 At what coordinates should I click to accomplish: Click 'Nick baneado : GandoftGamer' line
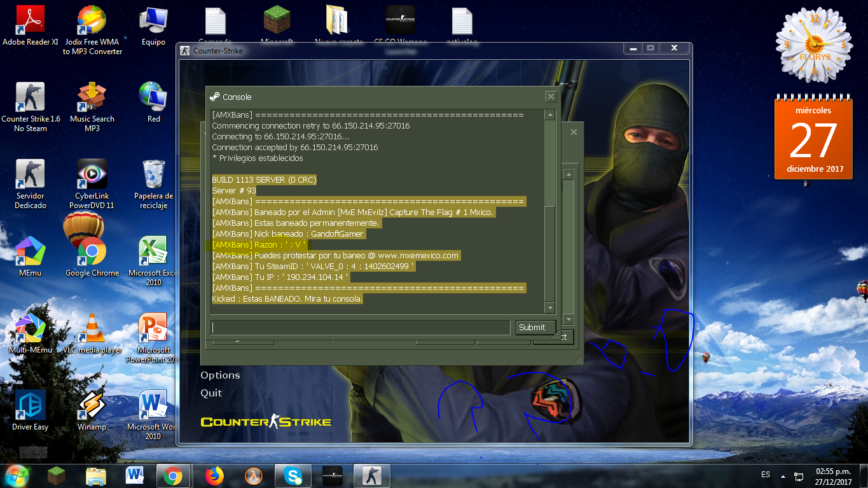pyautogui.click(x=287, y=234)
